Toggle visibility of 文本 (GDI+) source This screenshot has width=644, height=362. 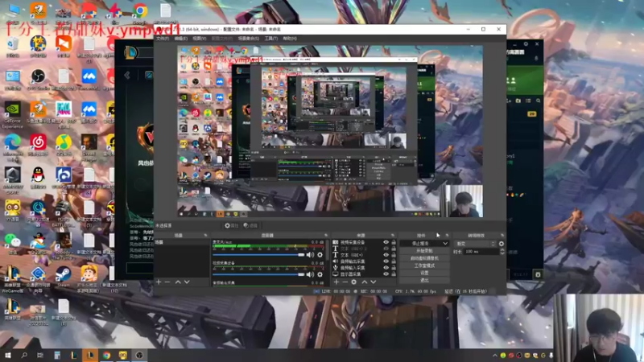pos(386,255)
